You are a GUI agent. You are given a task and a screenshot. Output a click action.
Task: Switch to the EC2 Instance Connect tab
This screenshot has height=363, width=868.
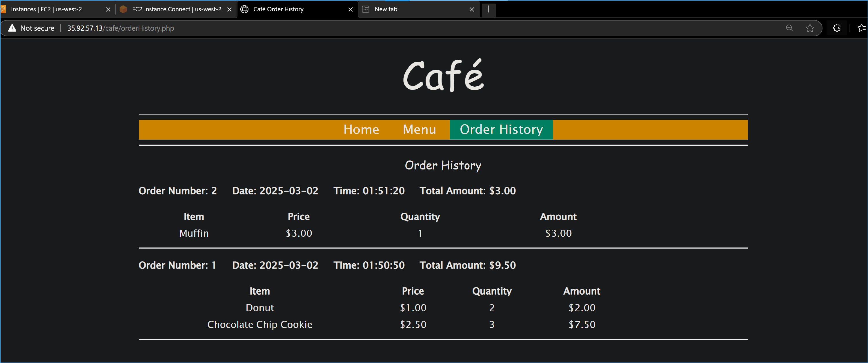tap(168, 9)
